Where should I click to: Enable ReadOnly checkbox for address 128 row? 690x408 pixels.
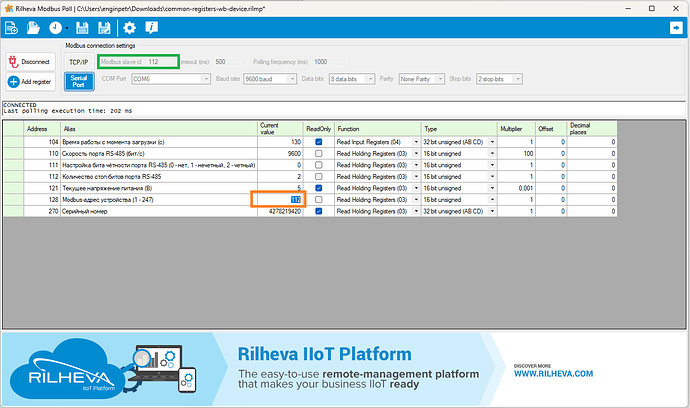point(318,199)
